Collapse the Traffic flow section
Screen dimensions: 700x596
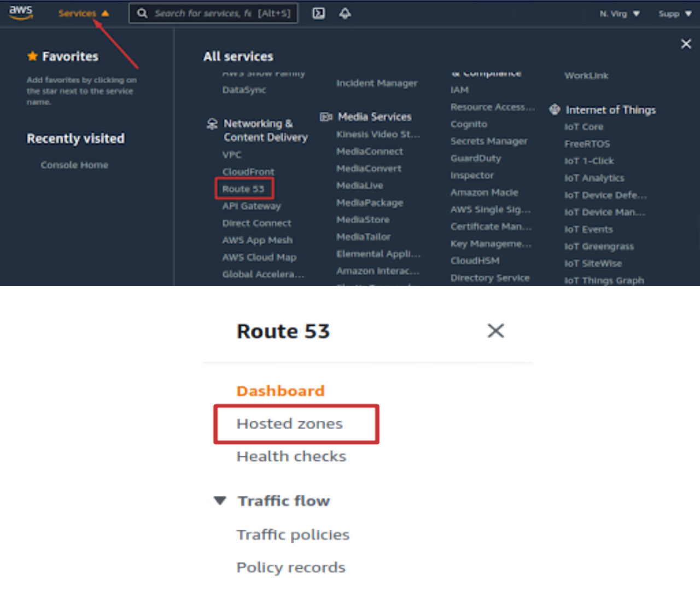coord(220,500)
